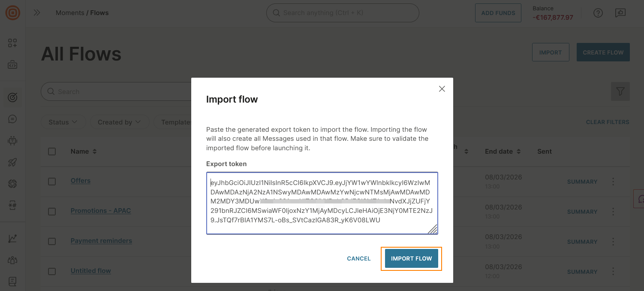Select the checkbox next to Offers flow
This screenshot has width=644, height=291.
coord(52,181)
